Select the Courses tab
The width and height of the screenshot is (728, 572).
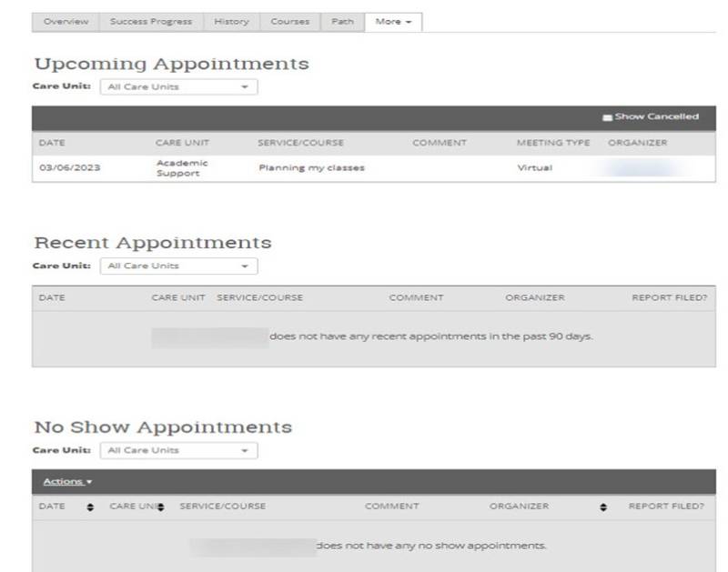pyautogui.click(x=289, y=22)
